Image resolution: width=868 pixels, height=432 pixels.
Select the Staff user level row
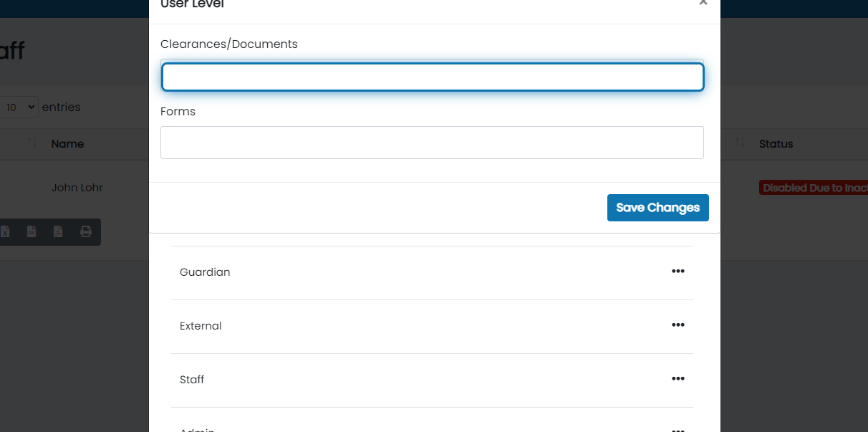tap(192, 380)
